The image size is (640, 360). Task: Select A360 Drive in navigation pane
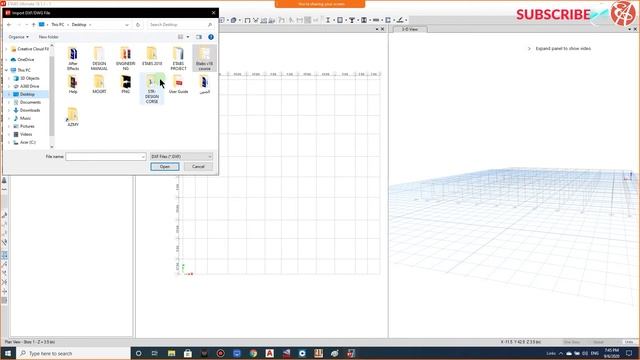point(29,87)
